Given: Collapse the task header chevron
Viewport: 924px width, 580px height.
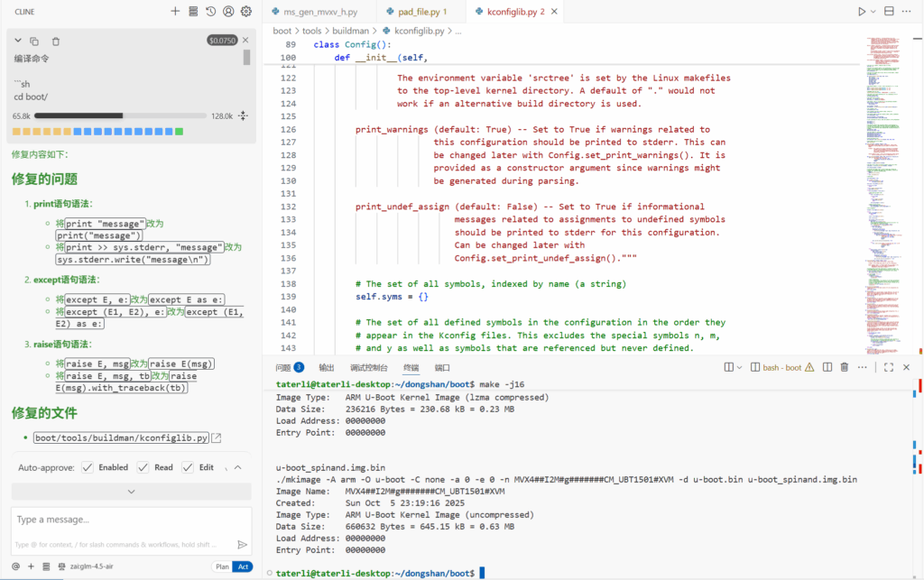Looking at the screenshot, I should click(17, 41).
